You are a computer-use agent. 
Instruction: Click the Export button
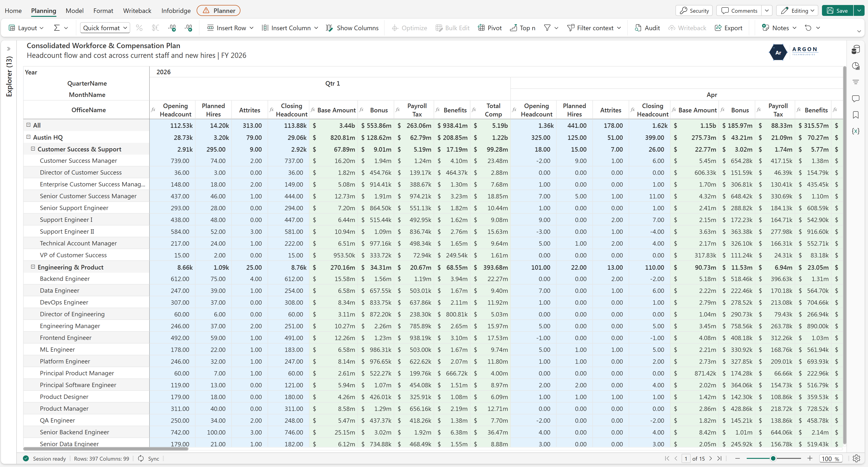click(729, 28)
